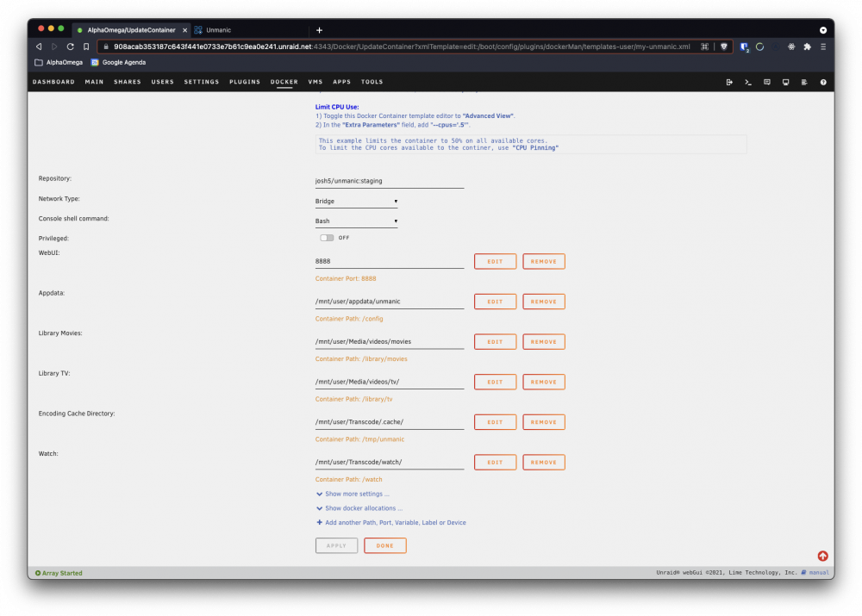Click the Brave shields lion icon

(724, 47)
